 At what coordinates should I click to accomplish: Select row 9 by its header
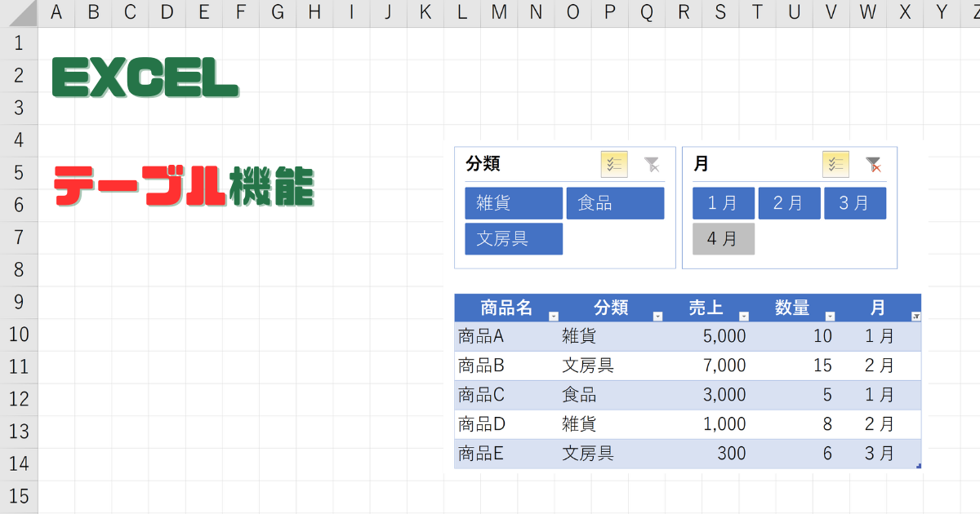click(x=19, y=302)
